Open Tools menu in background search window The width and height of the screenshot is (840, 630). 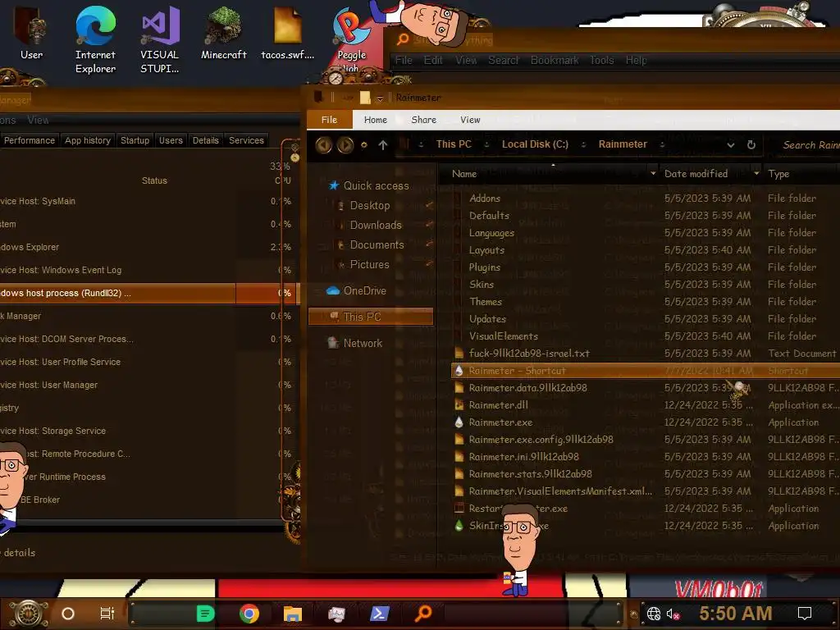point(601,61)
